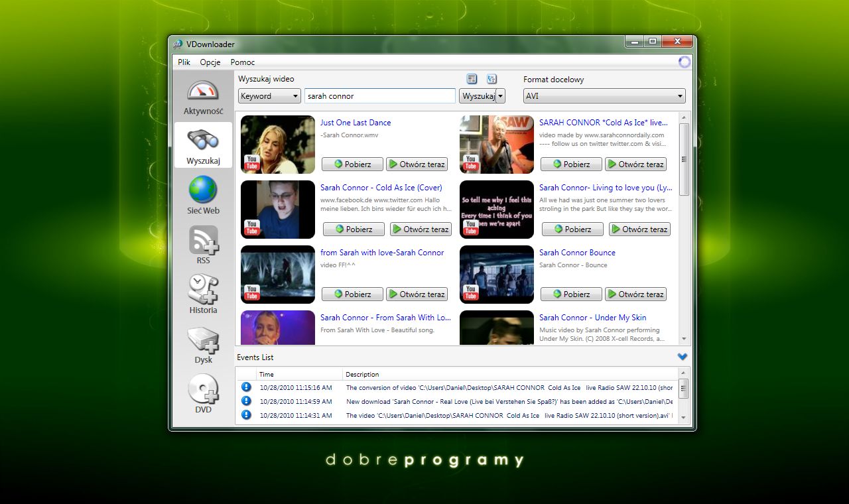Open the Just One Last Dance title link
Screen dimensions: 849x504
coord(356,123)
